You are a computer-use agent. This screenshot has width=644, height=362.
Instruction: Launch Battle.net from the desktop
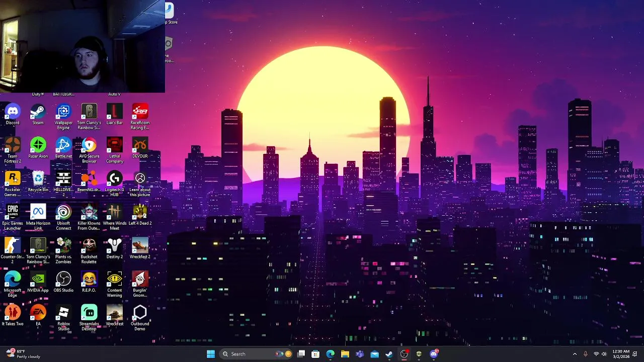click(63, 148)
